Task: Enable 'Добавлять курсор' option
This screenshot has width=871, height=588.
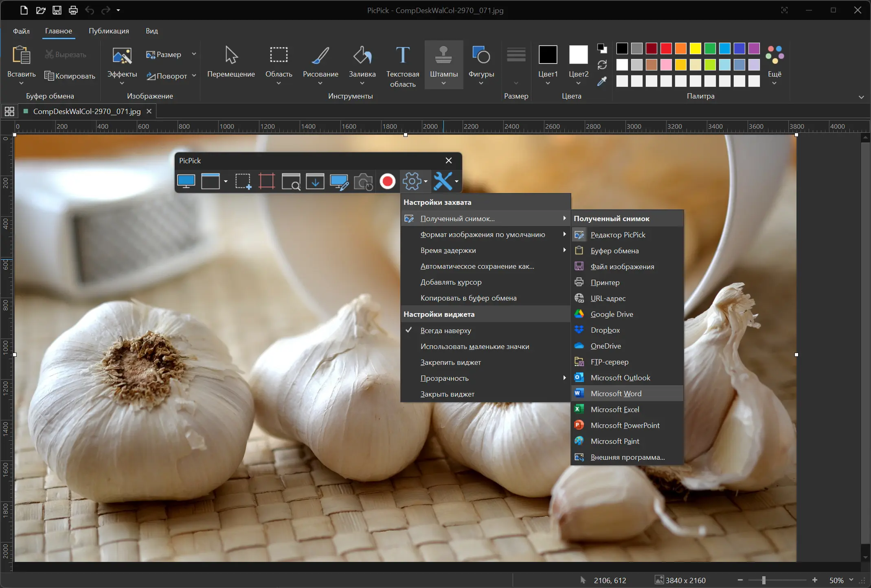Action: [451, 282]
